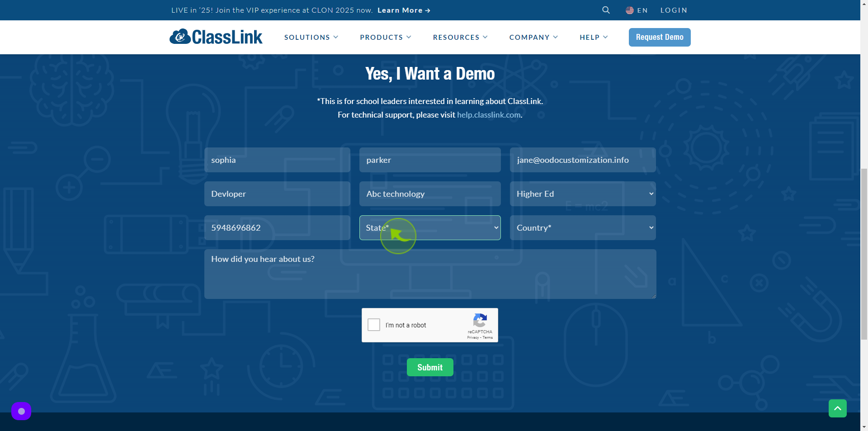
Task: Click the last name field containing parker
Action: [430, 160]
